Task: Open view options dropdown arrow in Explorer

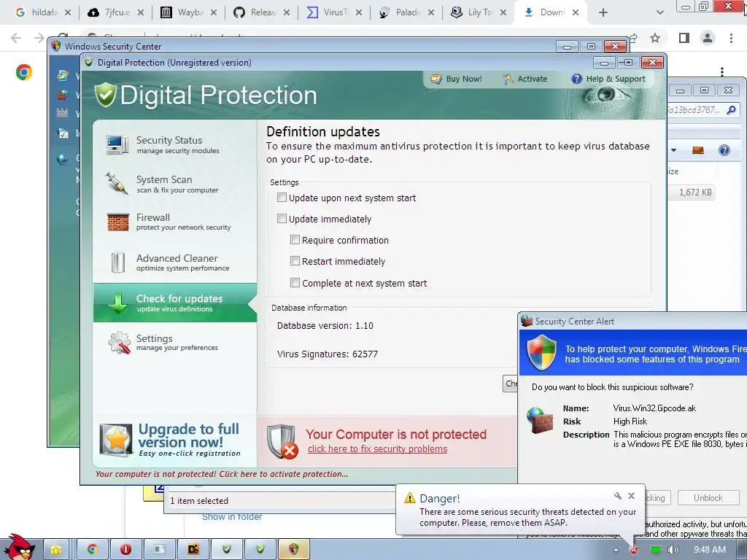Action: [x=673, y=150]
